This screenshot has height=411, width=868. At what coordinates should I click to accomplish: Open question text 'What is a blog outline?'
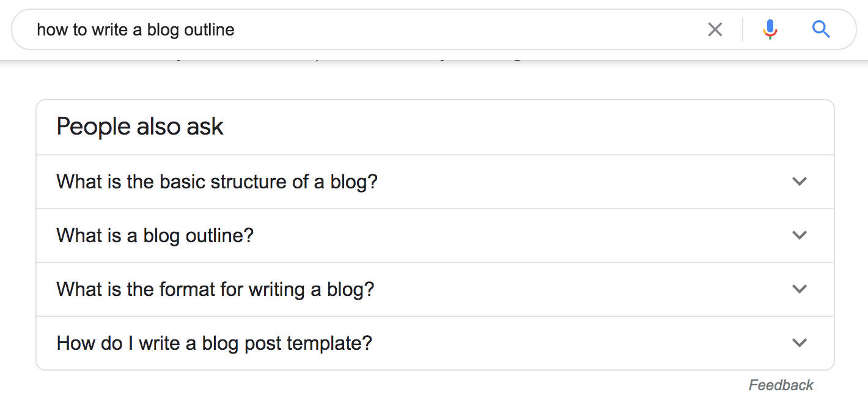155,235
